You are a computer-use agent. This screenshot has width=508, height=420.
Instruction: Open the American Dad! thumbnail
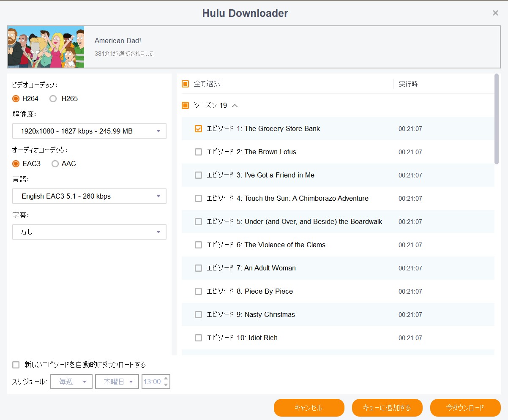coord(46,47)
